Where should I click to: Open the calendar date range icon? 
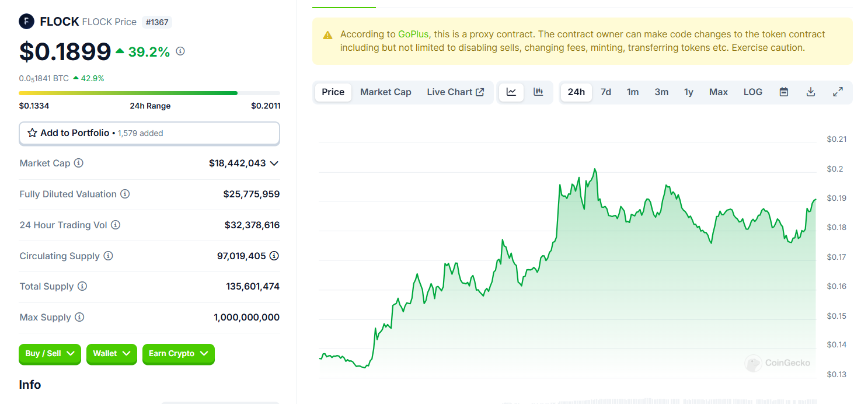click(784, 92)
